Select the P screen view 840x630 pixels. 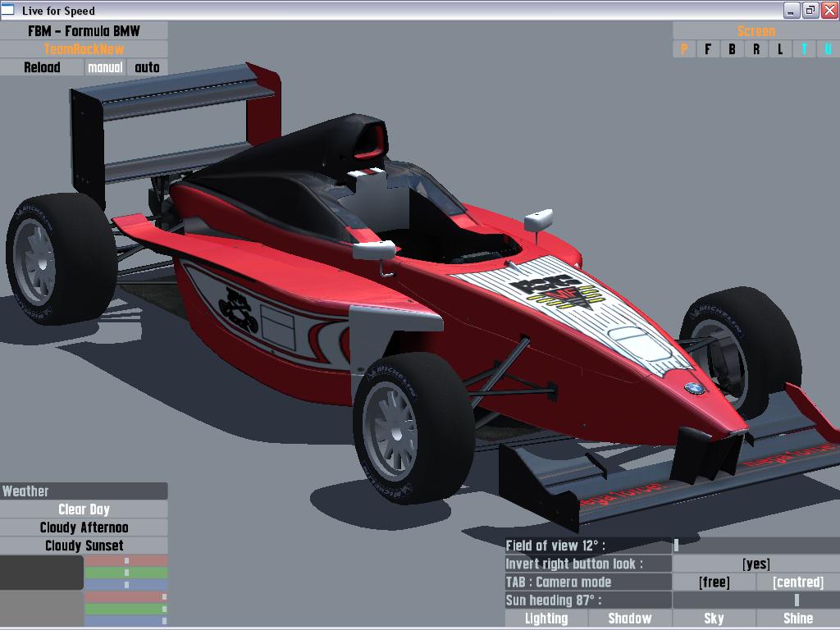[x=684, y=49]
